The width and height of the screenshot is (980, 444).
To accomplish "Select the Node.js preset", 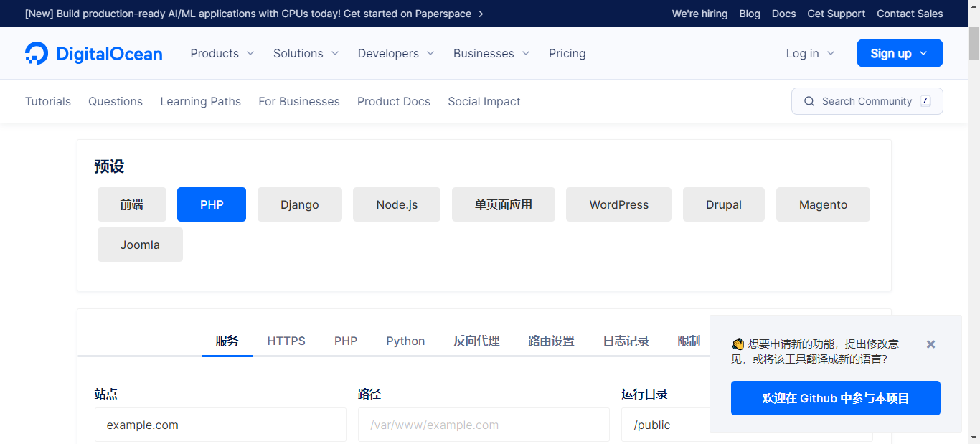I will (x=397, y=204).
